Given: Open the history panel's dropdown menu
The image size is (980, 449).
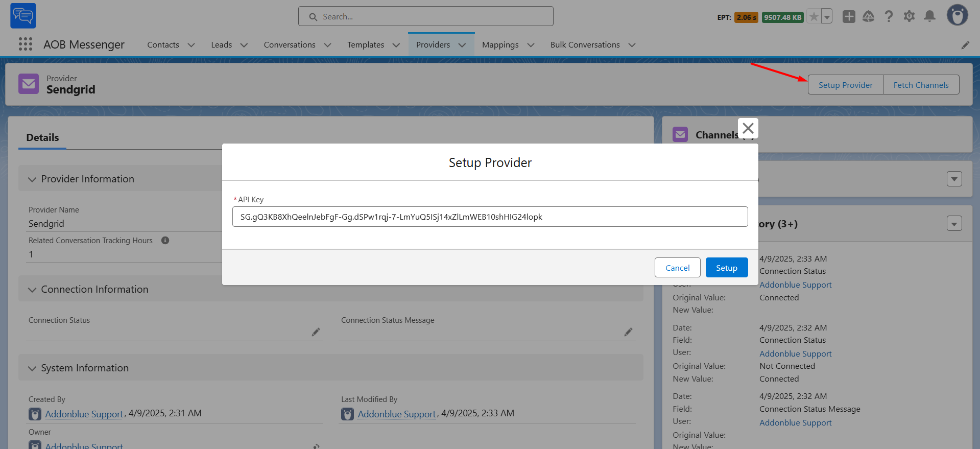Looking at the screenshot, I should click(x=954, y=223).
